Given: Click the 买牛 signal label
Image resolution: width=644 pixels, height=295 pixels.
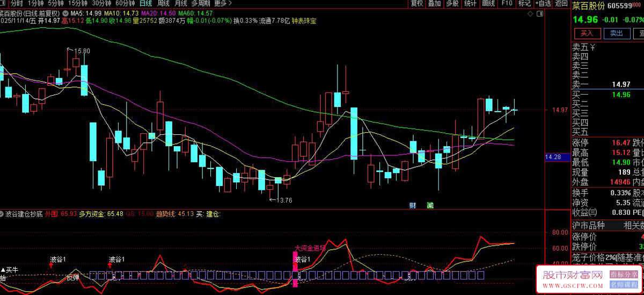Looking at the screenshot, I should point(11,269).
